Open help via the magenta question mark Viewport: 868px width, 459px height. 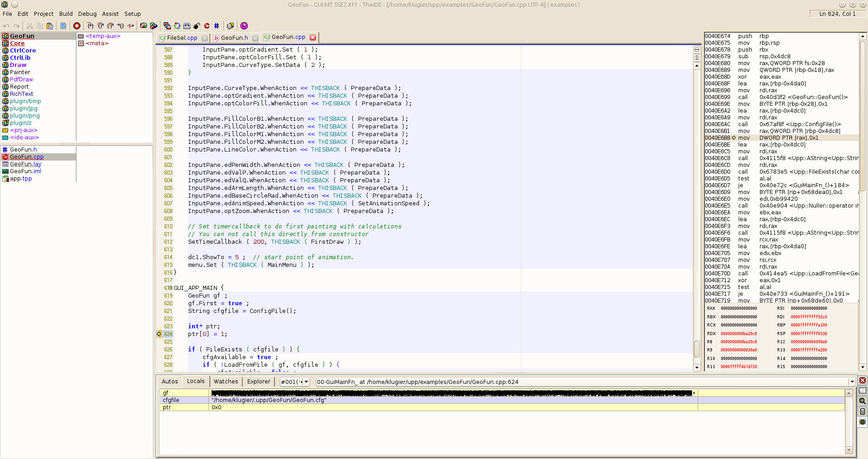point(244,26)
